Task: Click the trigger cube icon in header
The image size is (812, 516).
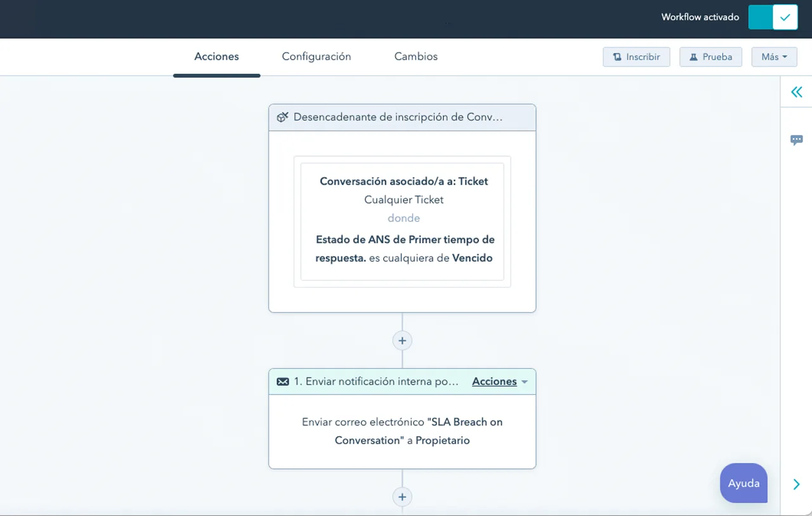Action: tap(283, 117)
